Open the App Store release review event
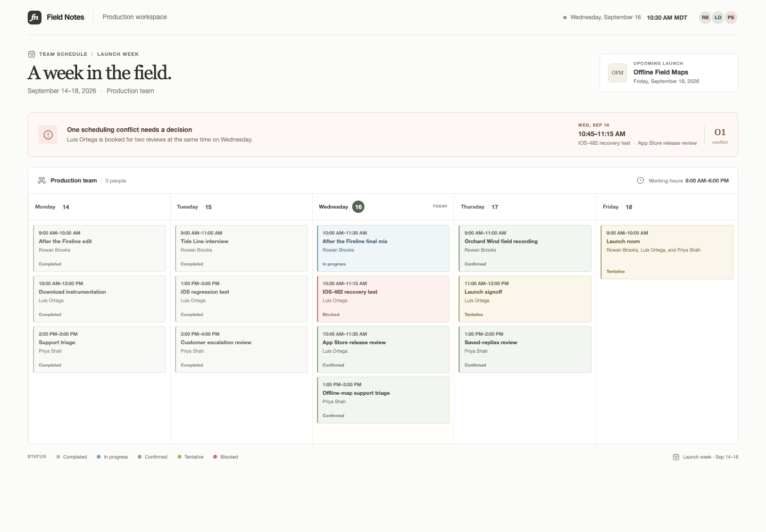 pyautogui.click(x=383, y=350)
